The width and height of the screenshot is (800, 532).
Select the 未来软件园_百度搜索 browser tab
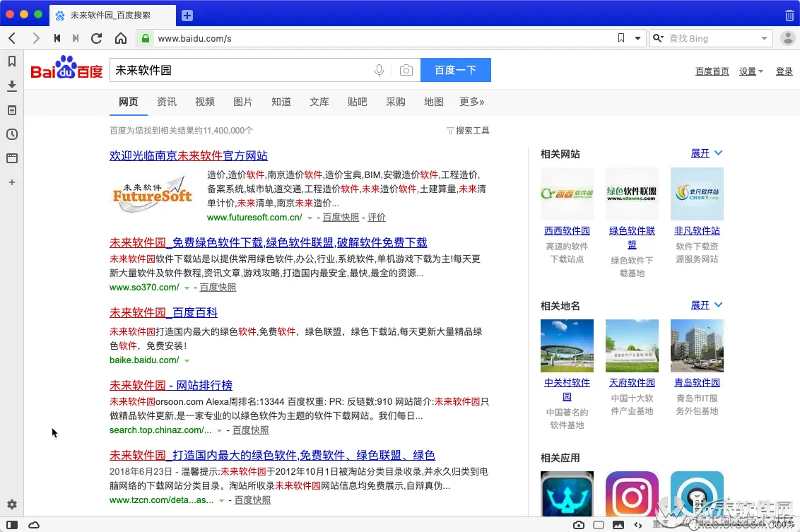pyautogui.click(x=113, y=16)
